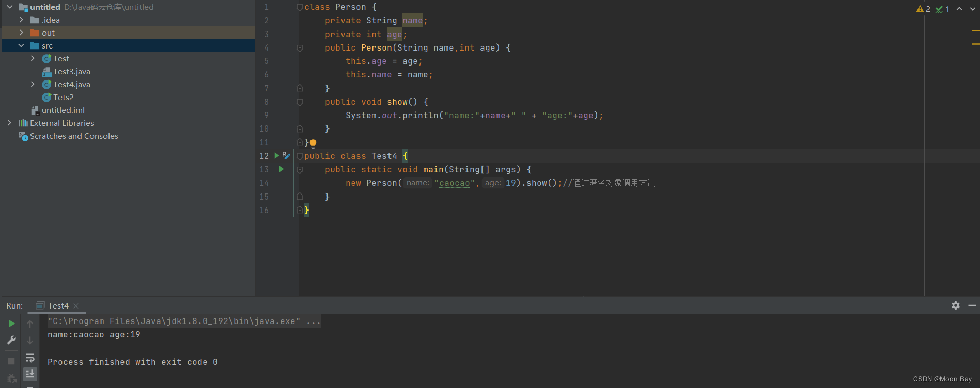Screen dimensions: 980x388
Task: Fold the Person class at line 1
Action: [x=300, y=7]
